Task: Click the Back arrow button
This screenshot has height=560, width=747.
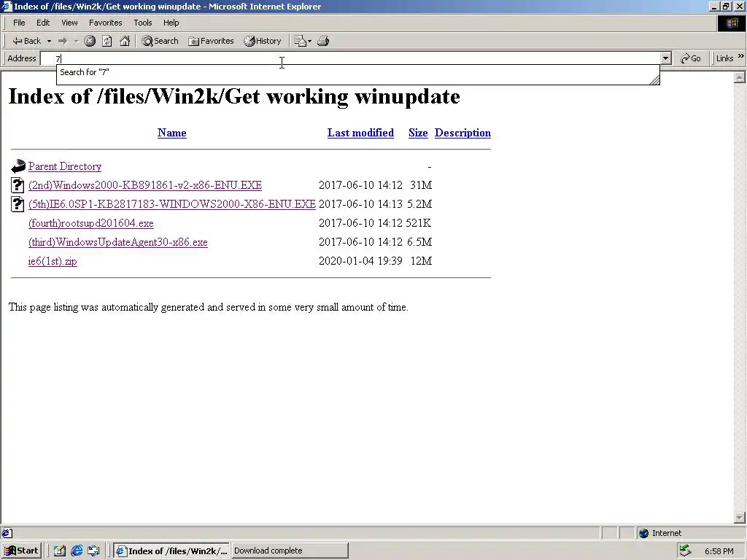Action: [27, 41]
